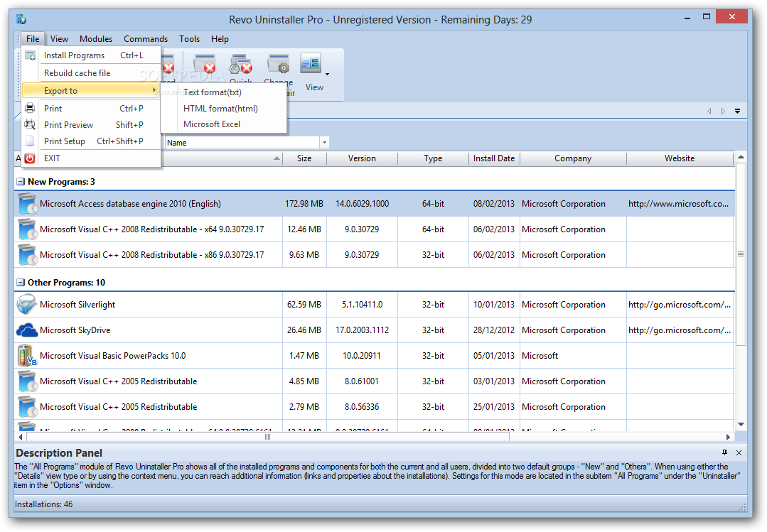Open the Help menu
Viewport: 767px width, 532px height.
[x=220, y=38]
